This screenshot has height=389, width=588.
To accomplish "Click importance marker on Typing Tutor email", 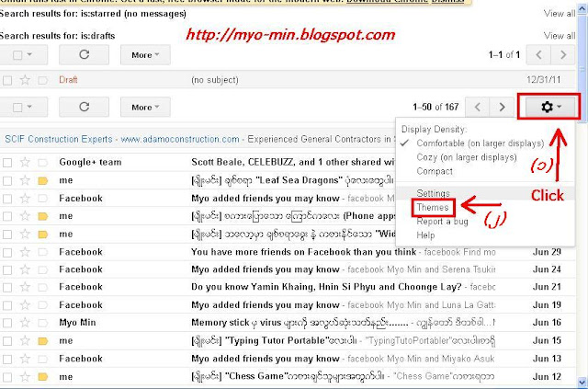I will [x=43, y=341].
